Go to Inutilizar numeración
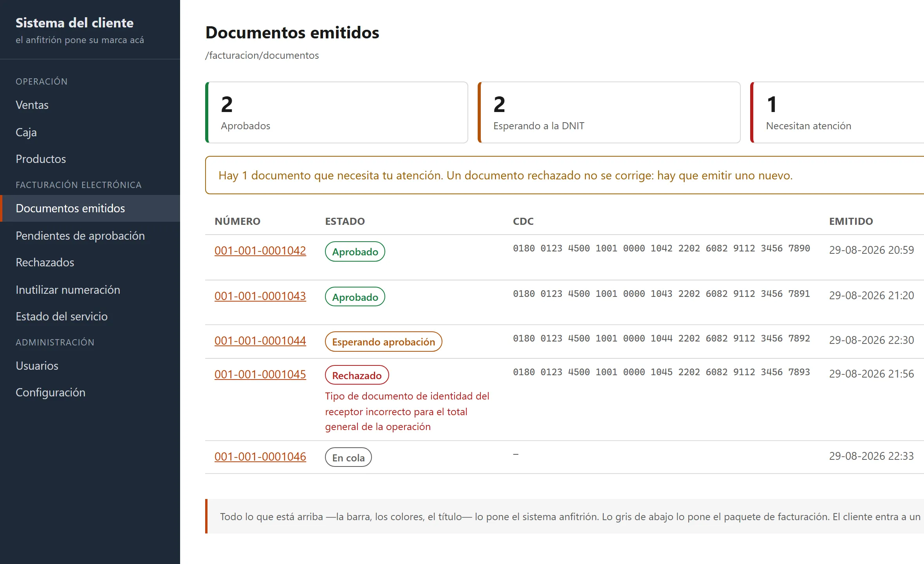The height and width of the screenshot is (564, 924). (90, 290)
